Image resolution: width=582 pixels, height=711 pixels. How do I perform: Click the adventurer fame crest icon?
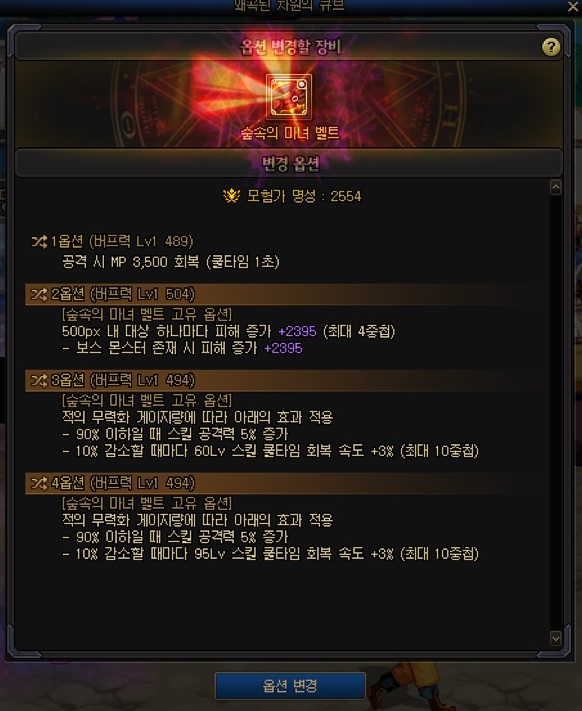tap(231, 196)
